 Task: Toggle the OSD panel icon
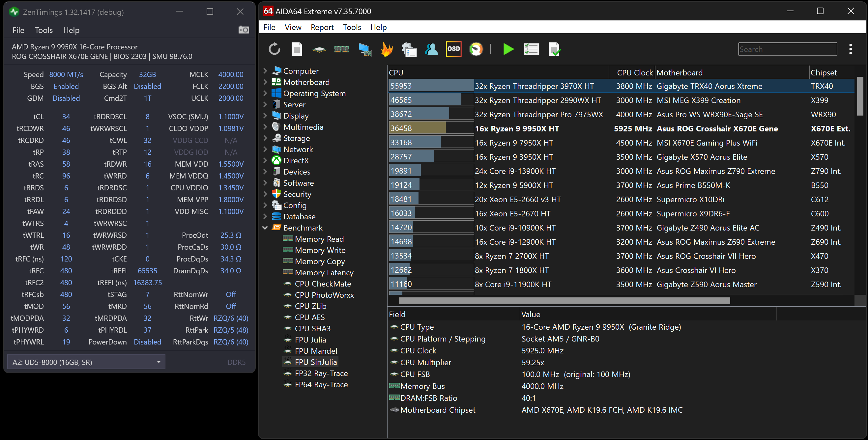(x=453, y=49)
